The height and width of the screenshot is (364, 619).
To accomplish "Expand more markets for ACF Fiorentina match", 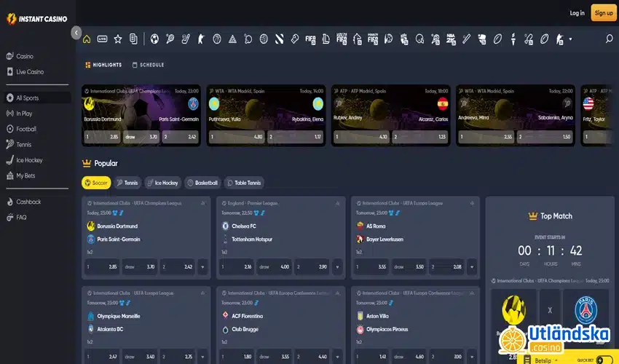I will point(337,357).
